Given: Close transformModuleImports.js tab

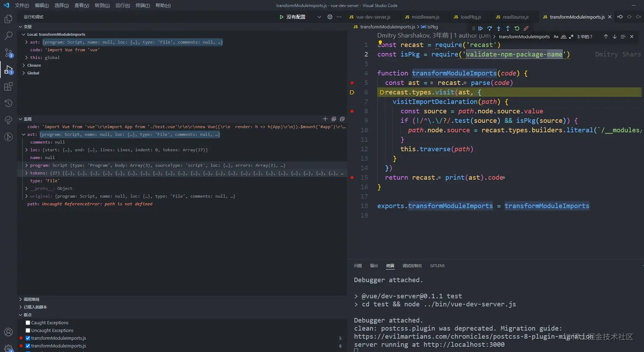Looking at the screenshot, I should [609, 17].
